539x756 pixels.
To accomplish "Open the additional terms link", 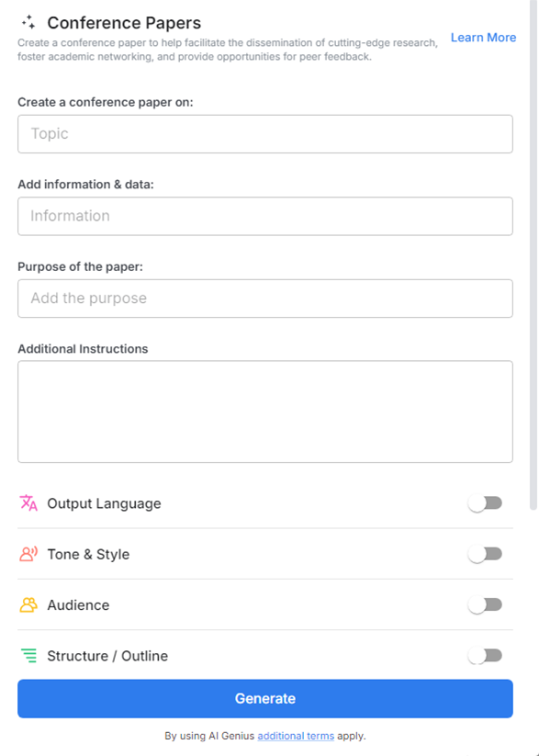I will point(295,735).
